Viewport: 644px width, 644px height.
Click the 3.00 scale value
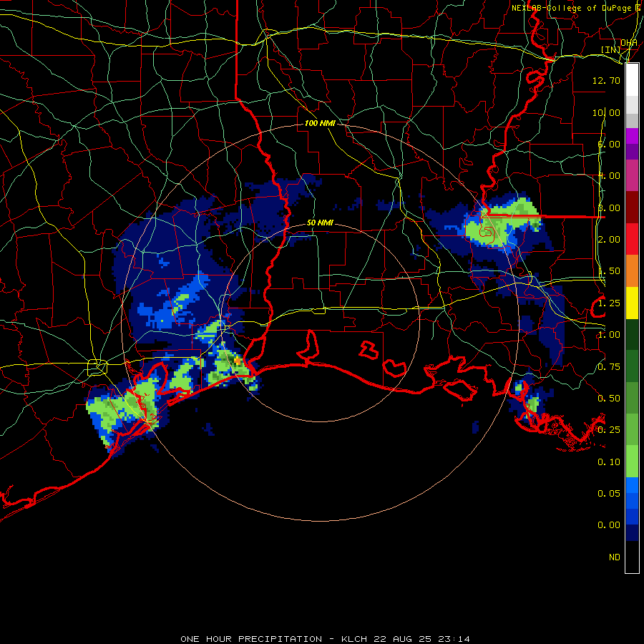pyautogui.click(x=609, y=208)
